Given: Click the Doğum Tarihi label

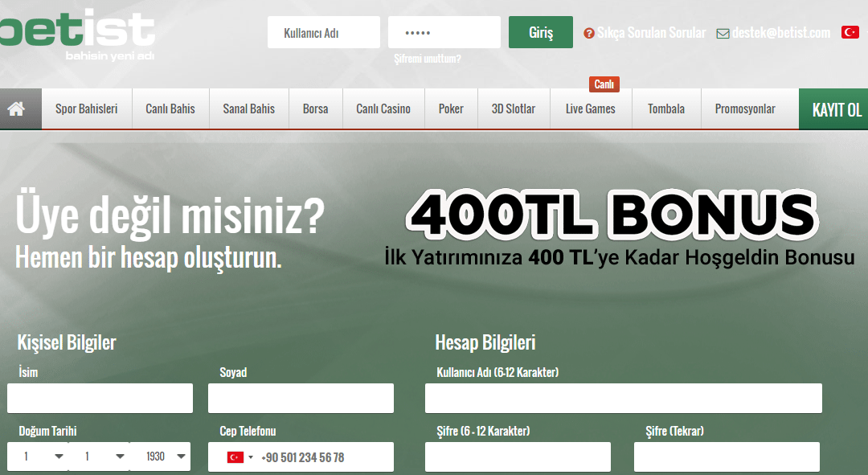Looking at the screenshot, I should (47, 431).
